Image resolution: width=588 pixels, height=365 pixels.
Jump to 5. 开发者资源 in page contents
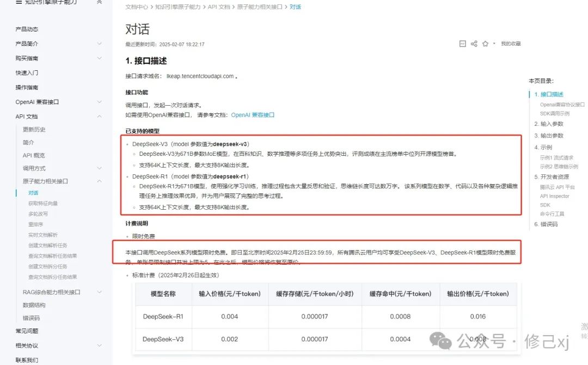coord(551,177)
